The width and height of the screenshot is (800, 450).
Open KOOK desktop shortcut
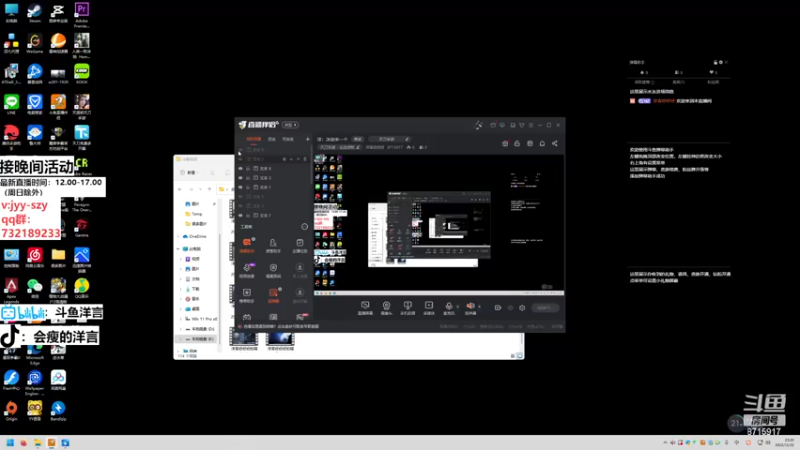click(82, 73)
